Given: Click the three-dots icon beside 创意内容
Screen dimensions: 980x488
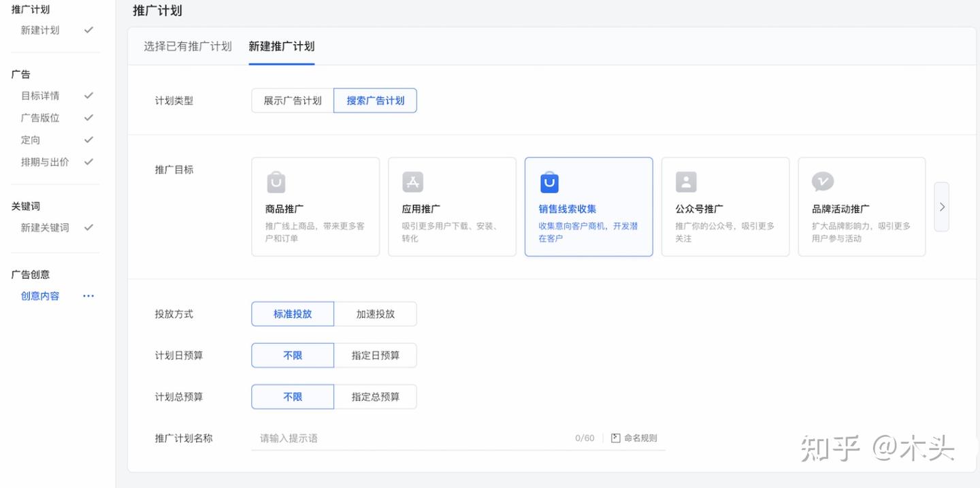Looking at the screenshot, I should click(88, 296).
